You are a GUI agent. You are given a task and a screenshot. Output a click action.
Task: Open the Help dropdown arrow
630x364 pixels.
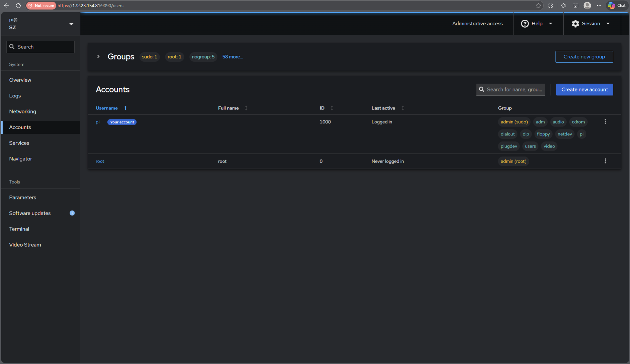pyautogui.click(x=551, y=23)
